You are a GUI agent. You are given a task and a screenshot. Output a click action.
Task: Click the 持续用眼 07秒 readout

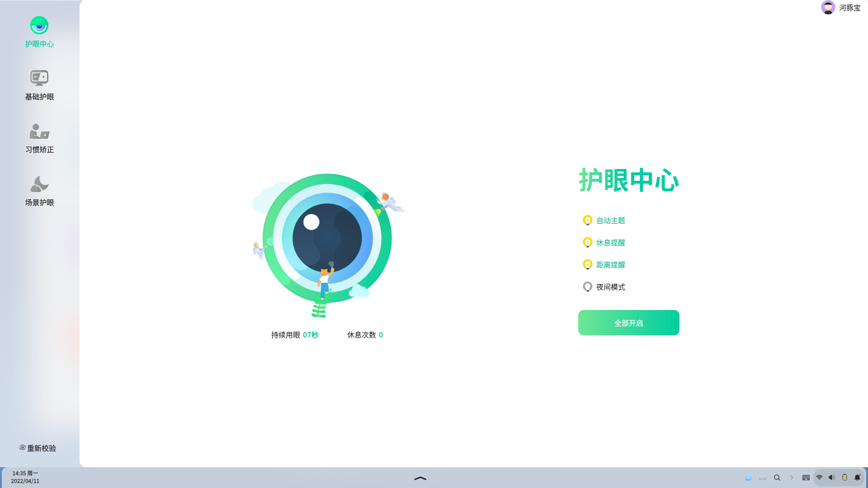click(x=295, y=335)
